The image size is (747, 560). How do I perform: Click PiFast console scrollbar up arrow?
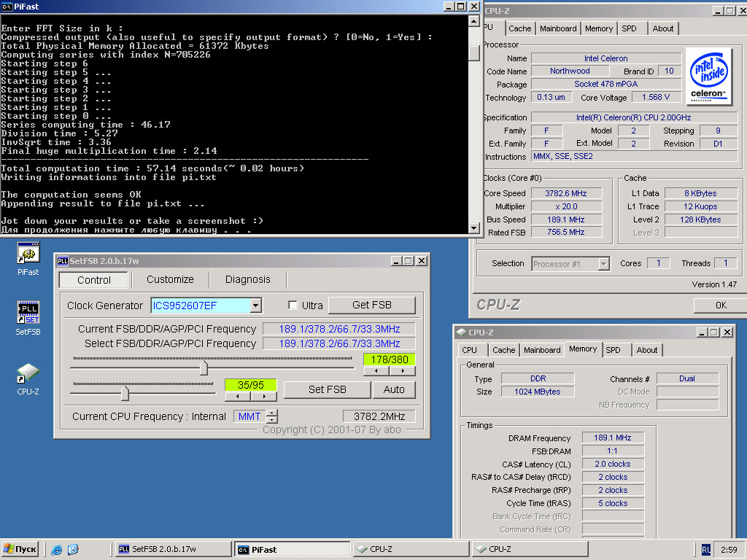click(x=474, y=21)
